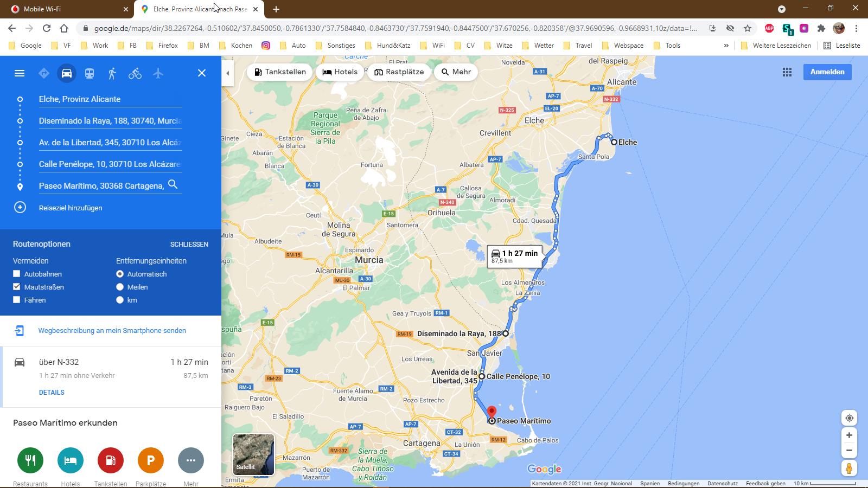Viewport: 868px width, 488px height.
Task: Open Wetter bookmark folder
Action: tap(538, 46)
